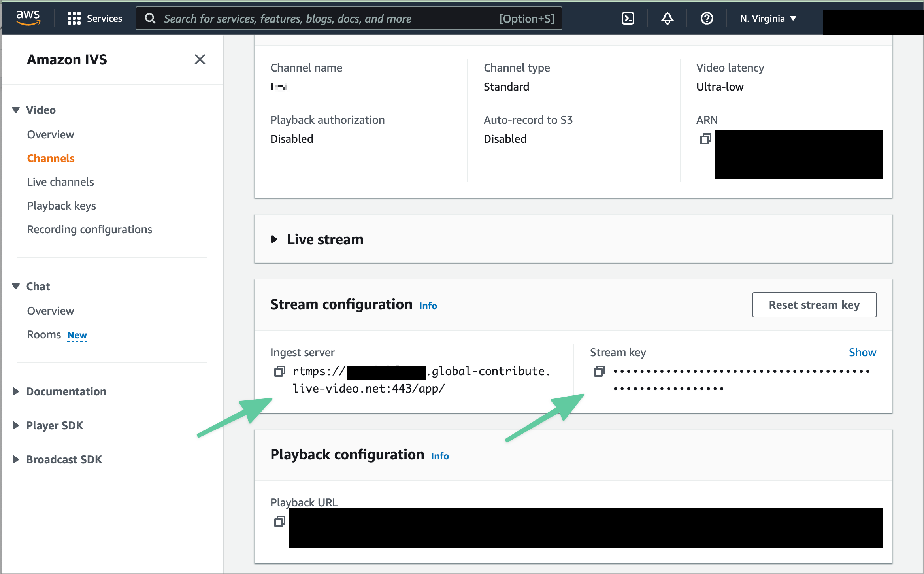This screenshot has width=924, height=574.
Task: Copy the channel ARN
Action: [x=705, y=139]
